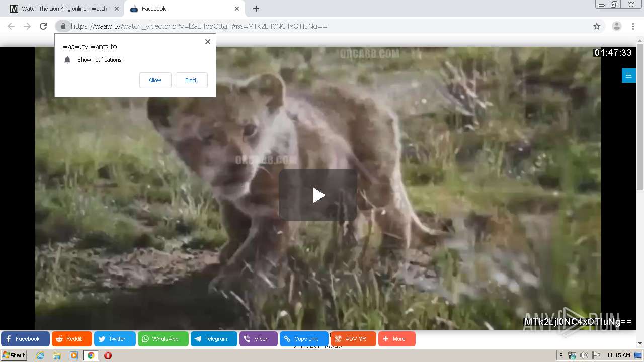Close the Lion King tab
This screenshot has width=644, height=362.
(117, 9)
